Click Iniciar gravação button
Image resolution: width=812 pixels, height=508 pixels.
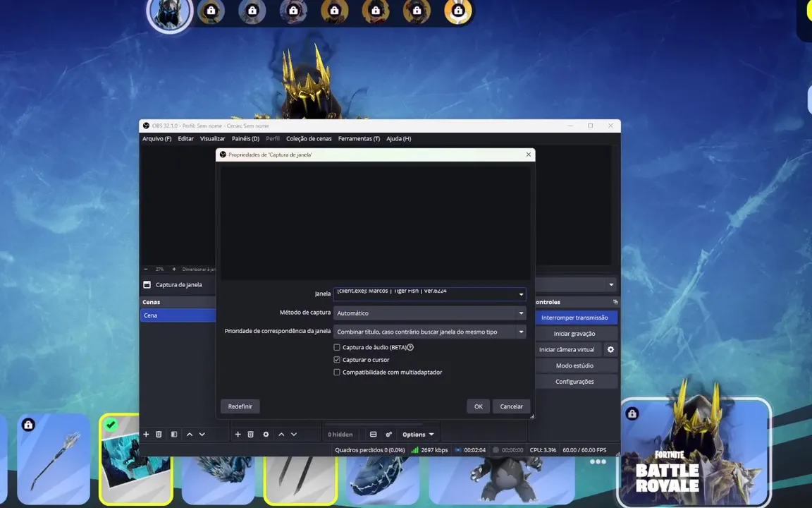[x=575, y=334]
